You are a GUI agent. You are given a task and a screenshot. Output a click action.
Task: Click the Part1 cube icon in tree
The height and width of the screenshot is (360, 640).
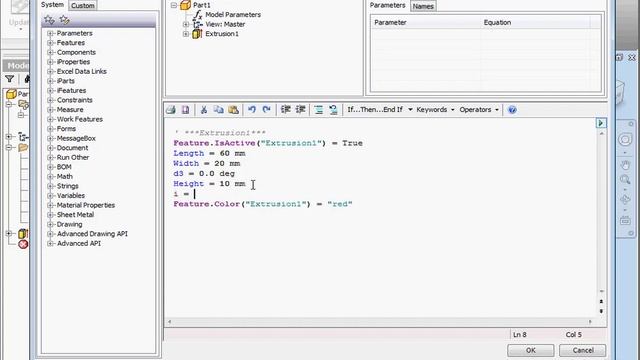(186, 5)
